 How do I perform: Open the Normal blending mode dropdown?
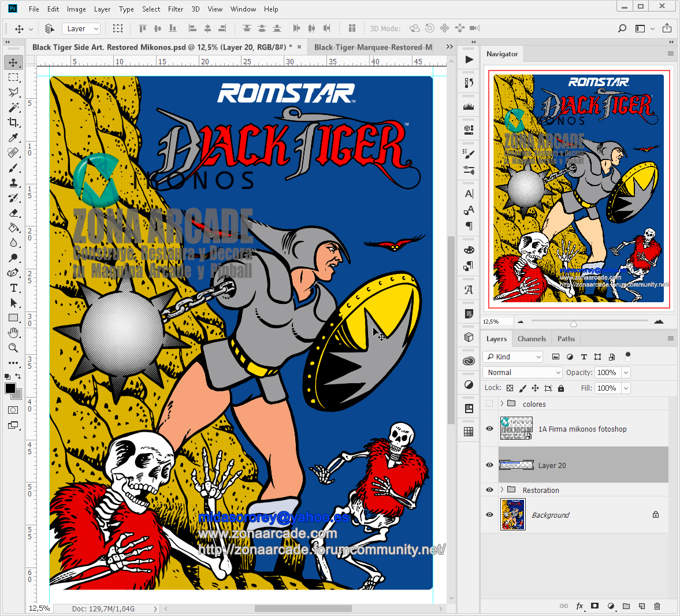pyautogui.click(x=522, y=372)
